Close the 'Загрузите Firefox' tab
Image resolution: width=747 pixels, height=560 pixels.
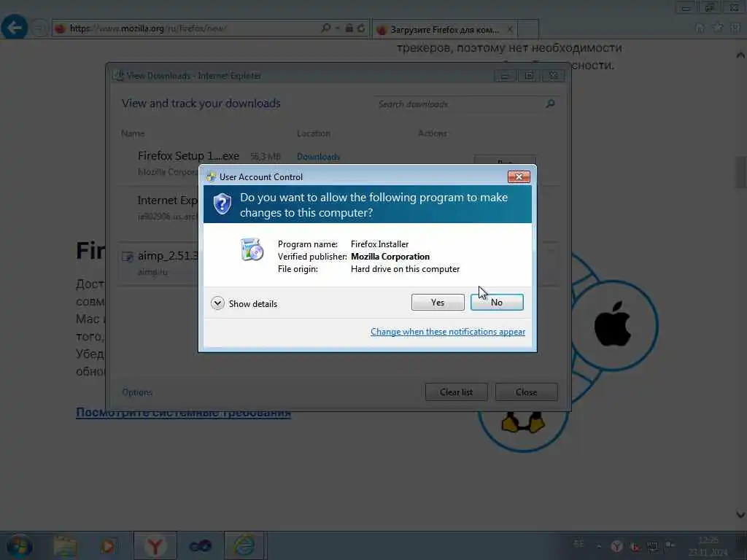(510, 29)
